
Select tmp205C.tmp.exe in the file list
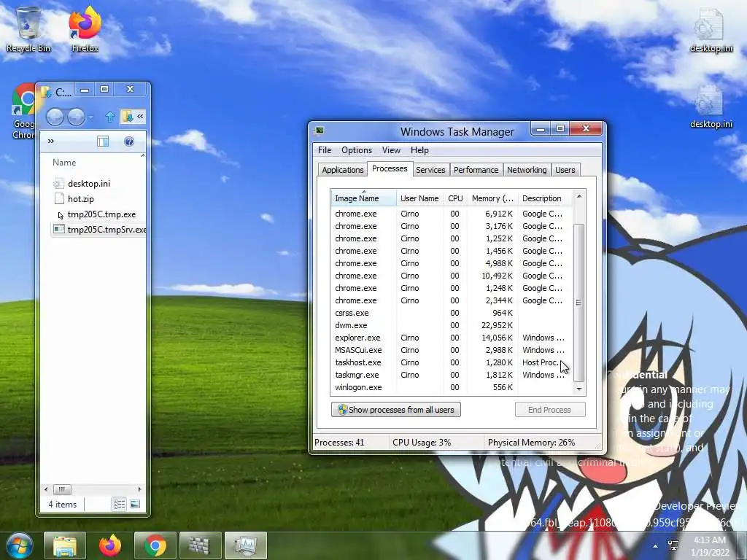coord(101,214)
